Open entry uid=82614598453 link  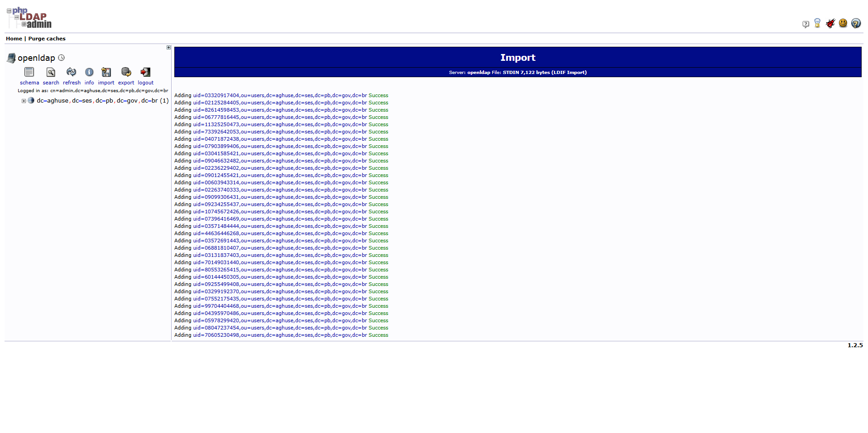pos(280,110)
